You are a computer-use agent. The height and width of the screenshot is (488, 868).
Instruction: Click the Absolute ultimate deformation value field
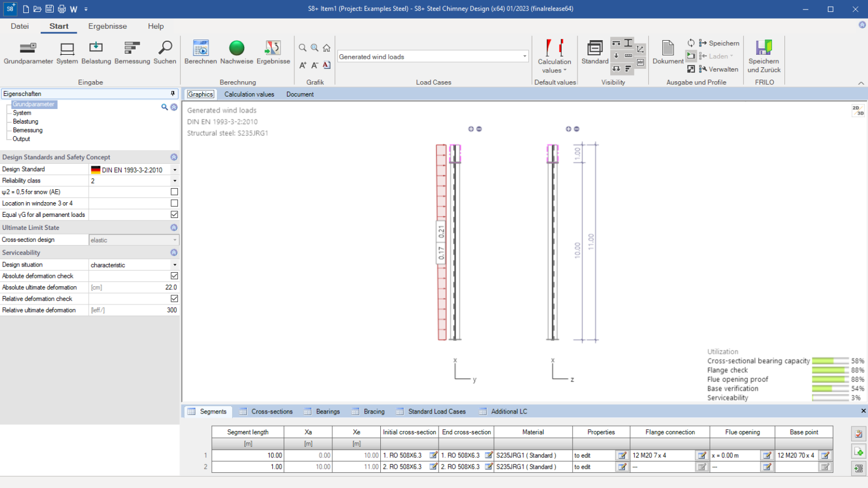(x=133, y=287)
